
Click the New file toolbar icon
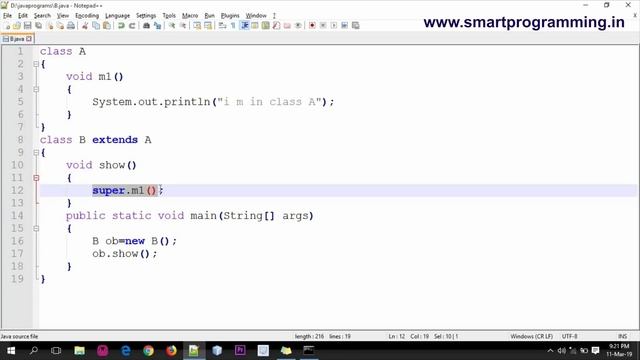click(7, 26)
